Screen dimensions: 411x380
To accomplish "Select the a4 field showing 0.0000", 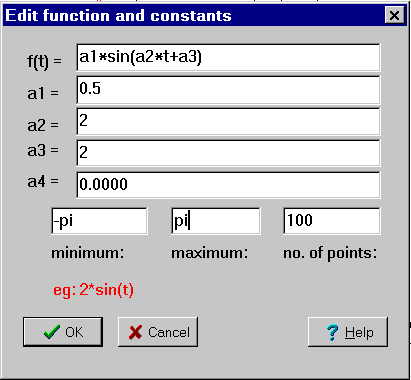I will click(228, 185).
